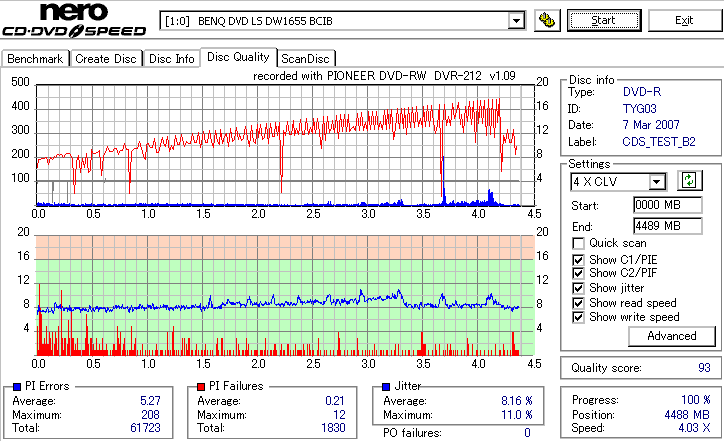724x441 pixels.
Task: Click the disc ID value TYG03
Action: point(640,109)
